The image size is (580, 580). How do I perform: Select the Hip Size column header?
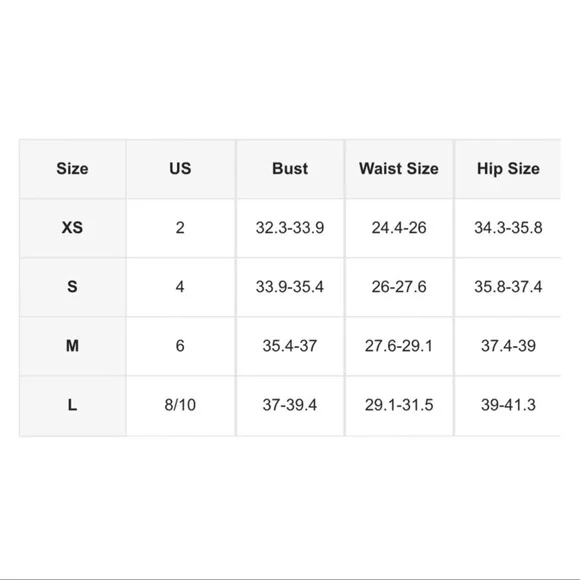pos(508,169)
